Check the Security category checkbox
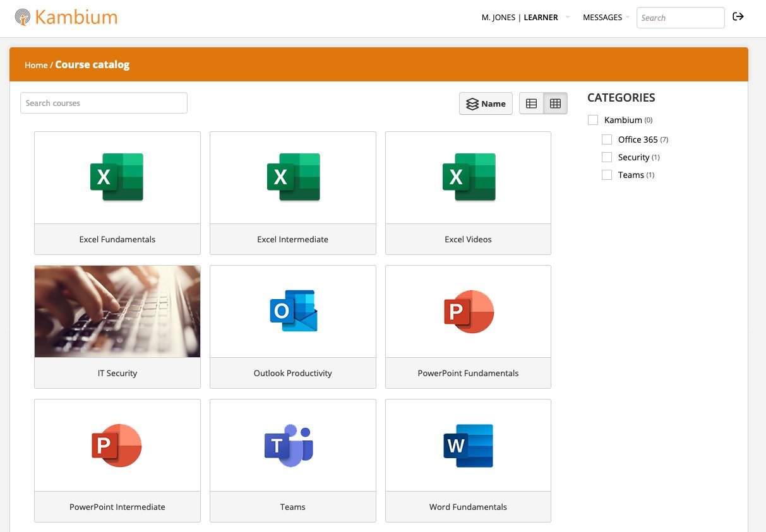Image resolution: width=766 pixels, height=532 pixels. [607, 157]
